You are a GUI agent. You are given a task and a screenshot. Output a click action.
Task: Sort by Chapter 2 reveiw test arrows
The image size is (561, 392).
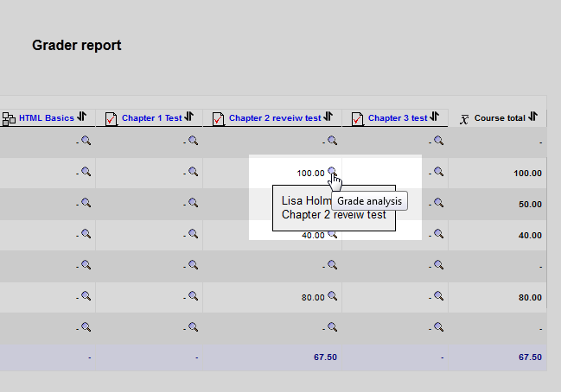click(328, 117)
